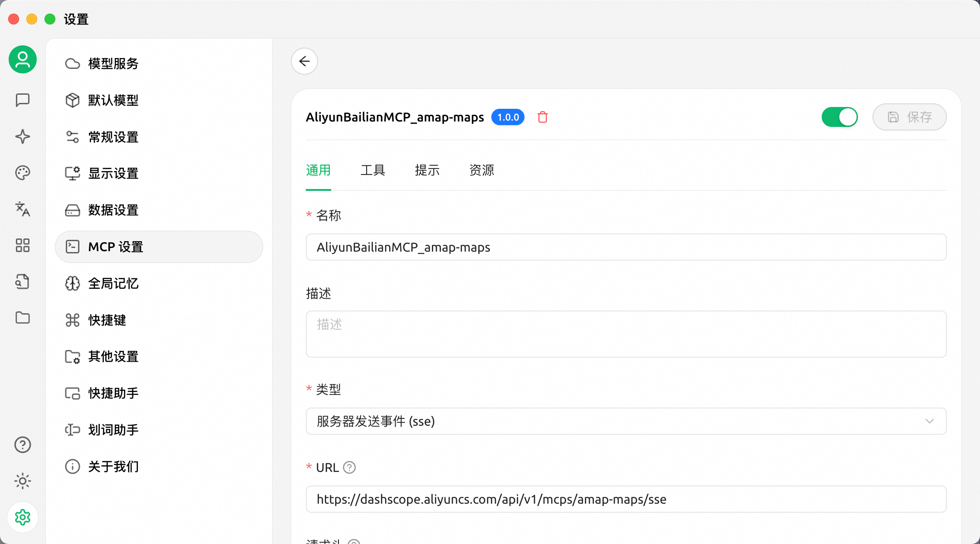Open 划词助手 settings page

click(x=159, y=430)
